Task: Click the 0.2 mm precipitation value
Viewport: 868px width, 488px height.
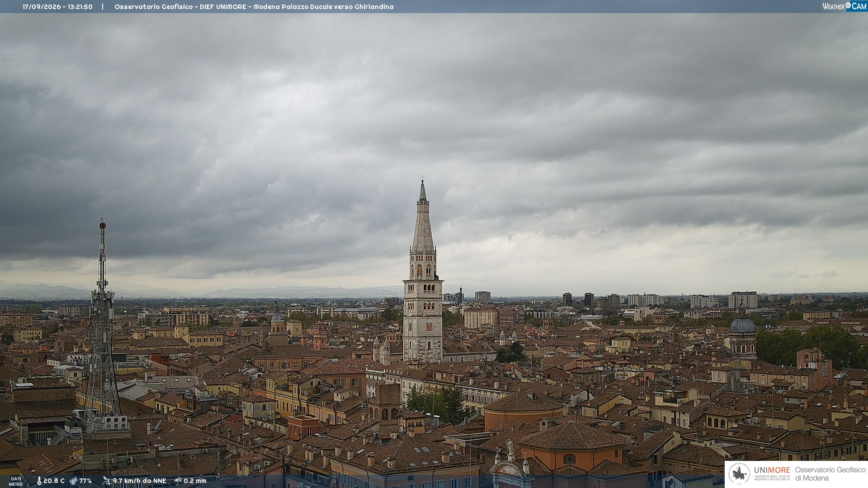Action: [x=195, y=481]
